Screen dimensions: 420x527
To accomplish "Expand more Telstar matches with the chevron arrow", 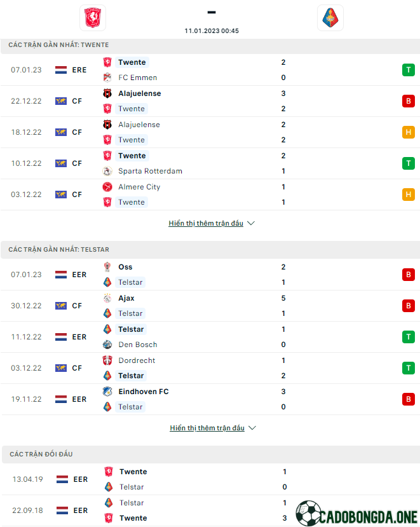I will 252,428.
